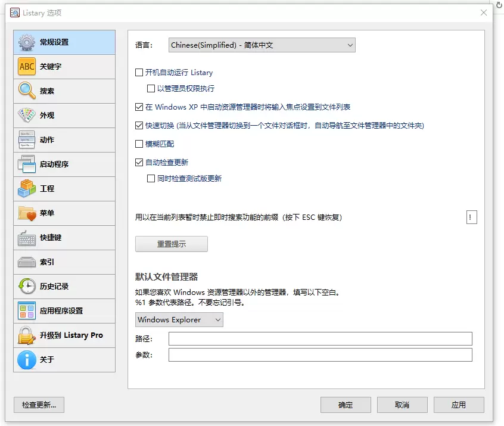
Task: Click the padlock icon for 升级到 Listary Pro
Action: coord(27,335)
